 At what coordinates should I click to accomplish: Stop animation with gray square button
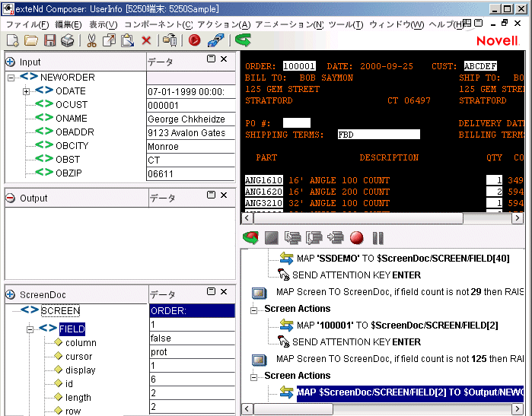(x=272, y=238)
